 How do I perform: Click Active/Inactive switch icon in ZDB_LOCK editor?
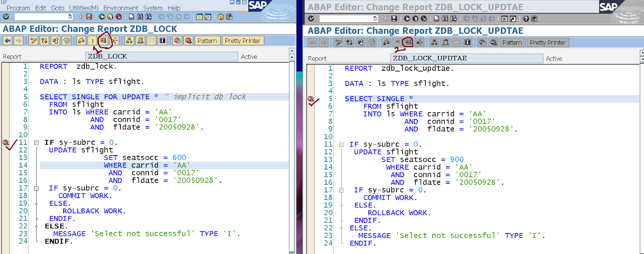click(44, 41)
